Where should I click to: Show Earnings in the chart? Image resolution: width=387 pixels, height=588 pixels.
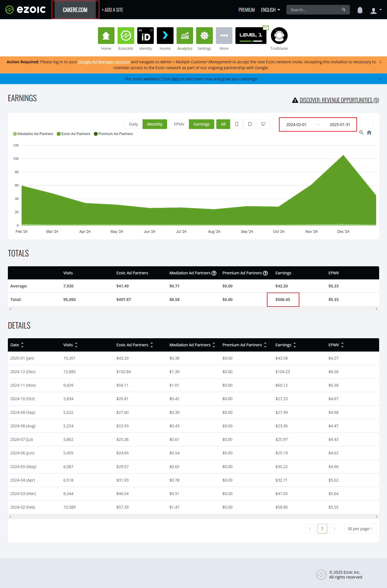tap(201, 124)
